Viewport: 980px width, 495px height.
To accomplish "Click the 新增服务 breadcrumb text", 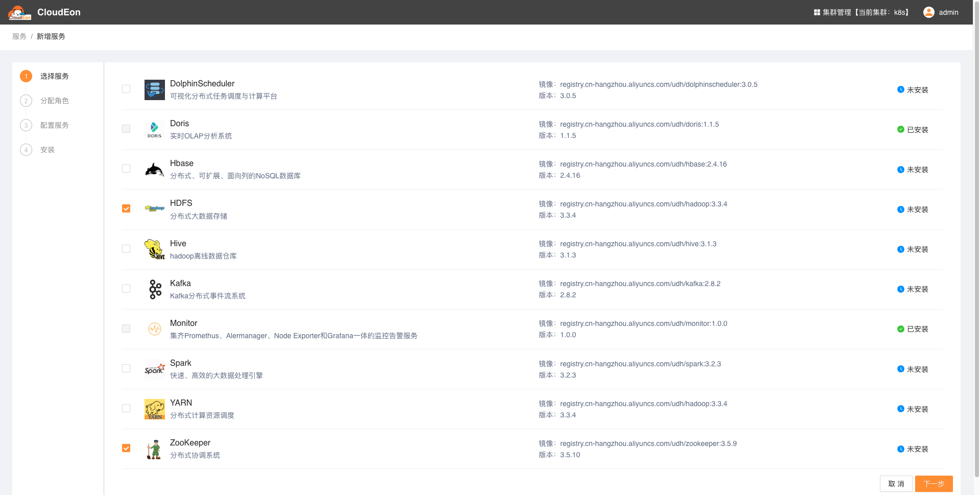I will pyautogui.click(x=51, y=36).
